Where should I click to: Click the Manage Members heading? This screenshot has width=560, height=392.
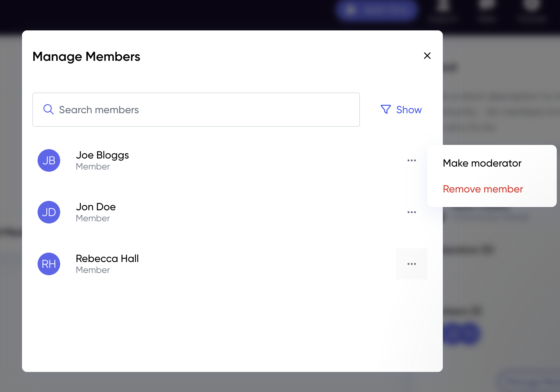point(86,57)
